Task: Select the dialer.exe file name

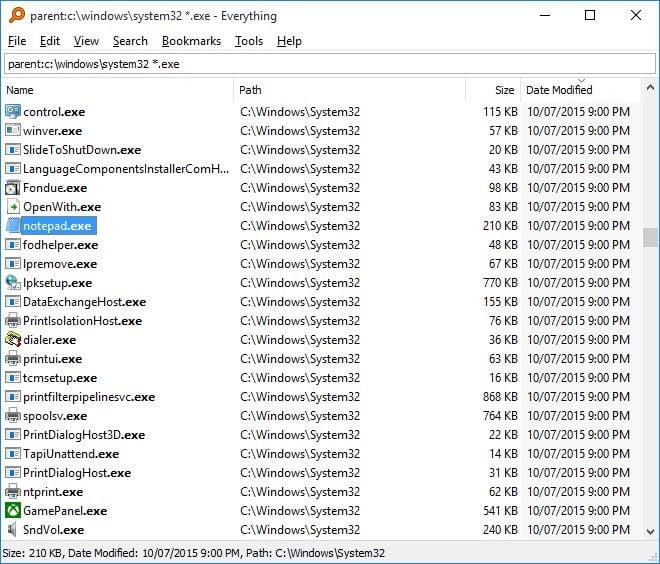Action: tap(50, 340)
